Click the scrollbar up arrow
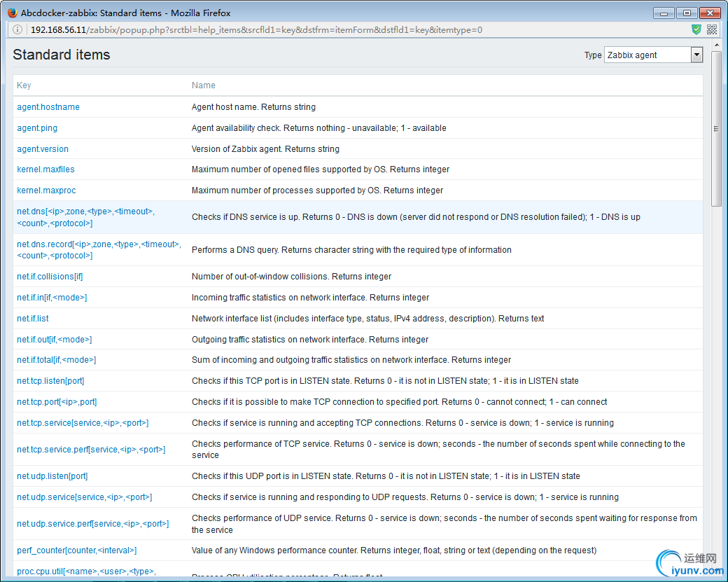Image resolution: width=728 pixels, height=582 pixels. [x=716, y=45]
